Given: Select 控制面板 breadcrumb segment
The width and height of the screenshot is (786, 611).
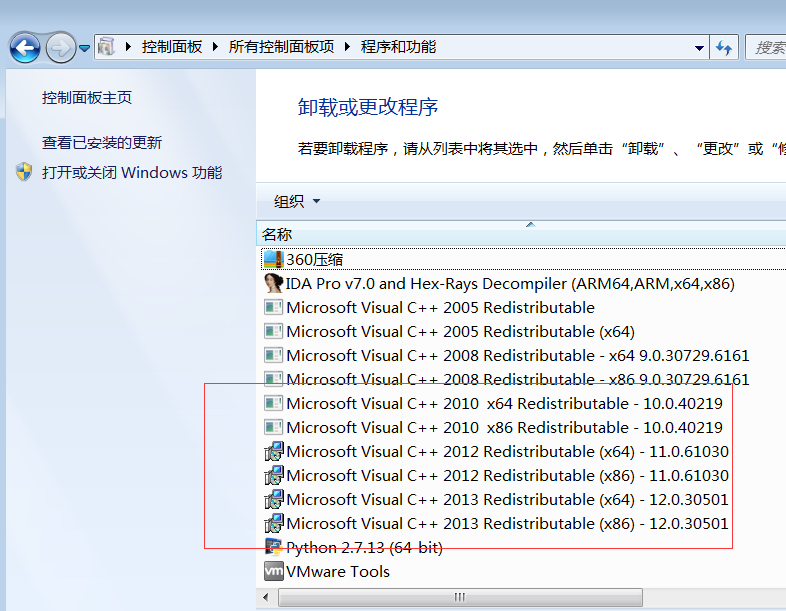Looking at the screenshot, I should (172, 47).
